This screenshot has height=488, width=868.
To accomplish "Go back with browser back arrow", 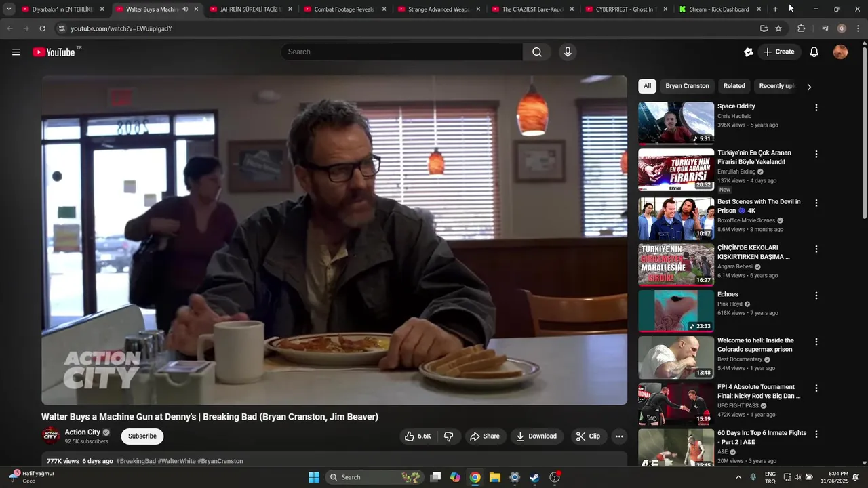I will coord(9,28).
